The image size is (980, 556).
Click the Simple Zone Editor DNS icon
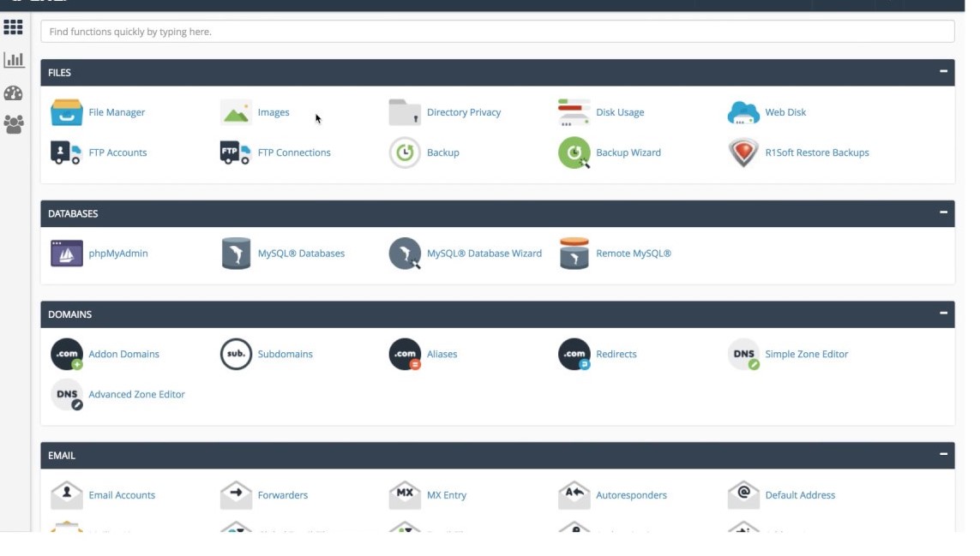pyautogui.click(x=743, y=354)
